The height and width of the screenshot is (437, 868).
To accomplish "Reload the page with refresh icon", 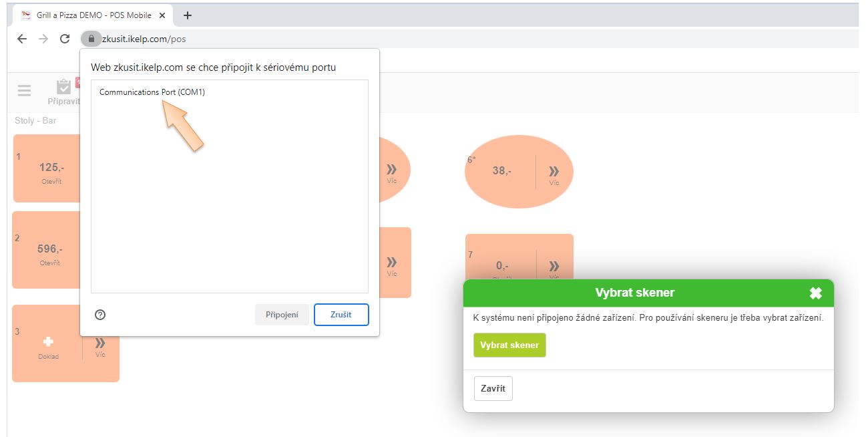I will 65,39.
